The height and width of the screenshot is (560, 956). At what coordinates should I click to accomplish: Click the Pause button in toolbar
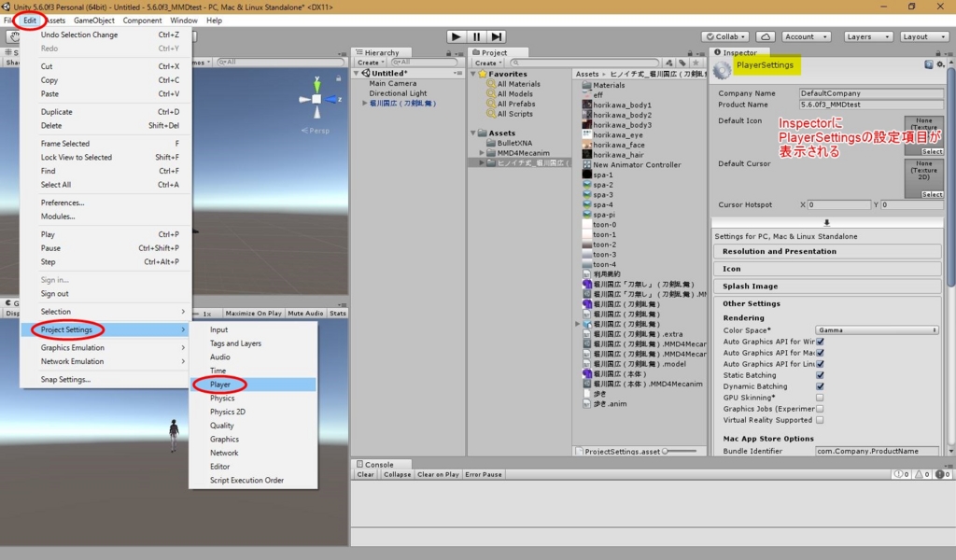[477, 36]
